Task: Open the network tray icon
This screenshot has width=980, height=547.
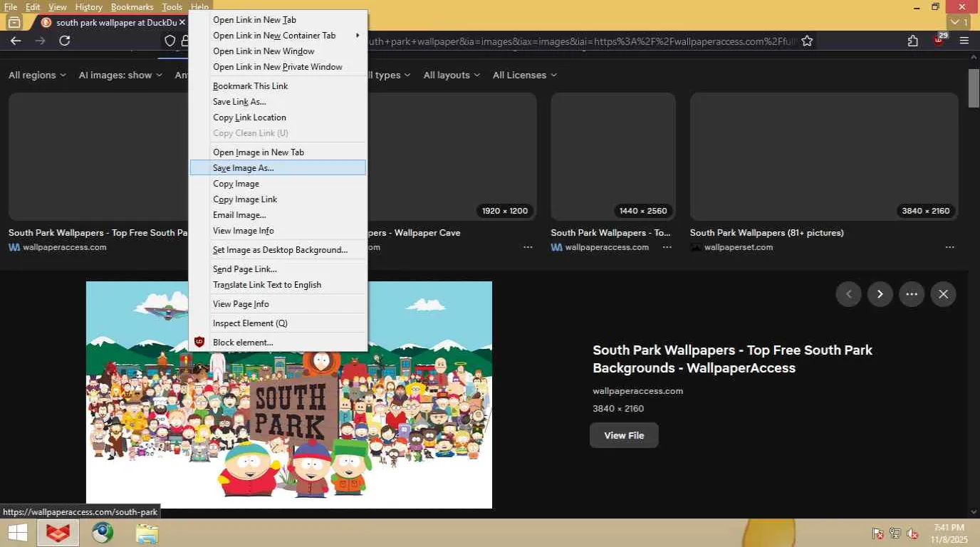Action: click(895, 533)
